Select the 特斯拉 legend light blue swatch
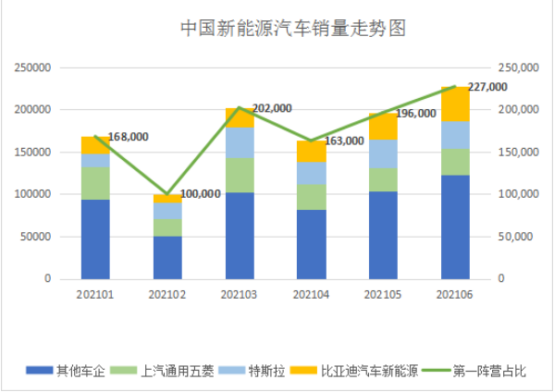This screenshot has width=554, height=392. 232,371
